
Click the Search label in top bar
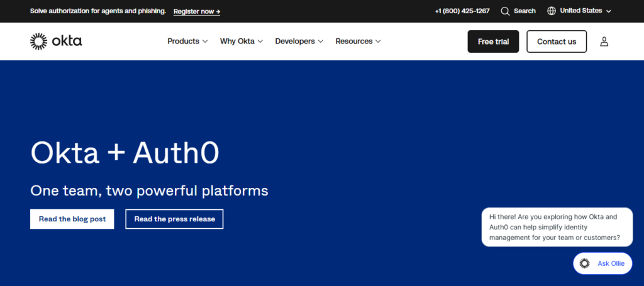point(525,11)
